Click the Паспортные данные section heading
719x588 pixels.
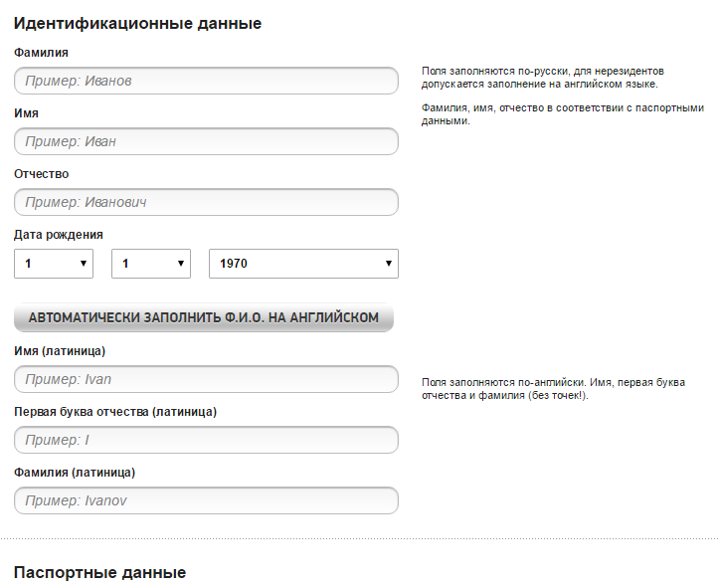pos(100,572)
